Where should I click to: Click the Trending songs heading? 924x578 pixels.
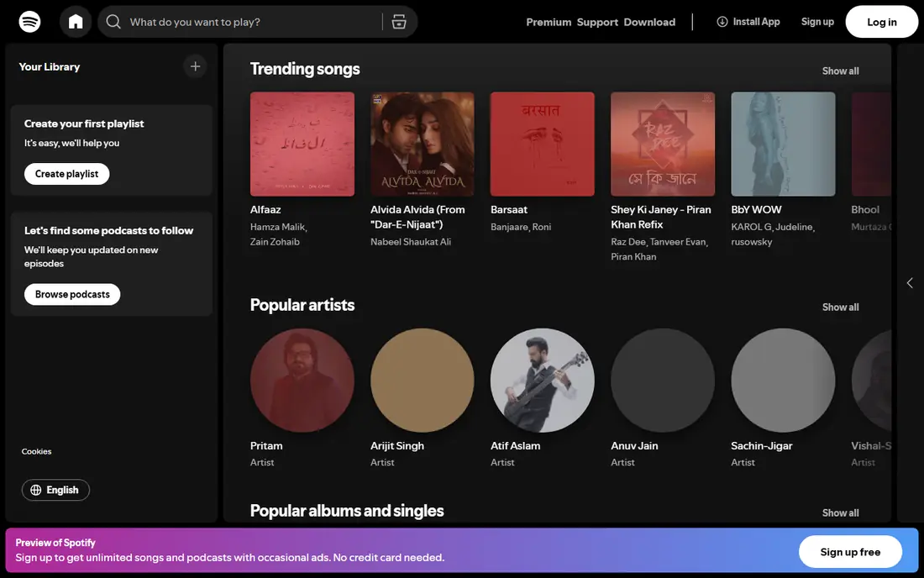tap(305, 69)
